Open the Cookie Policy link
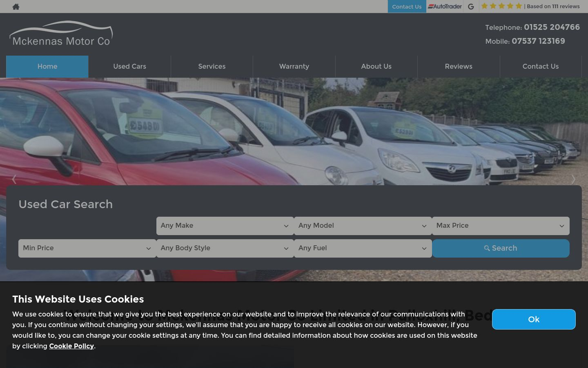 coord(71,346)
